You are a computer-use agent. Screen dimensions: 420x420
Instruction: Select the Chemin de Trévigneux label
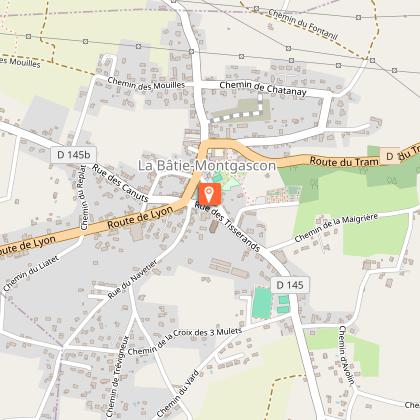click(x=117, y=377)
